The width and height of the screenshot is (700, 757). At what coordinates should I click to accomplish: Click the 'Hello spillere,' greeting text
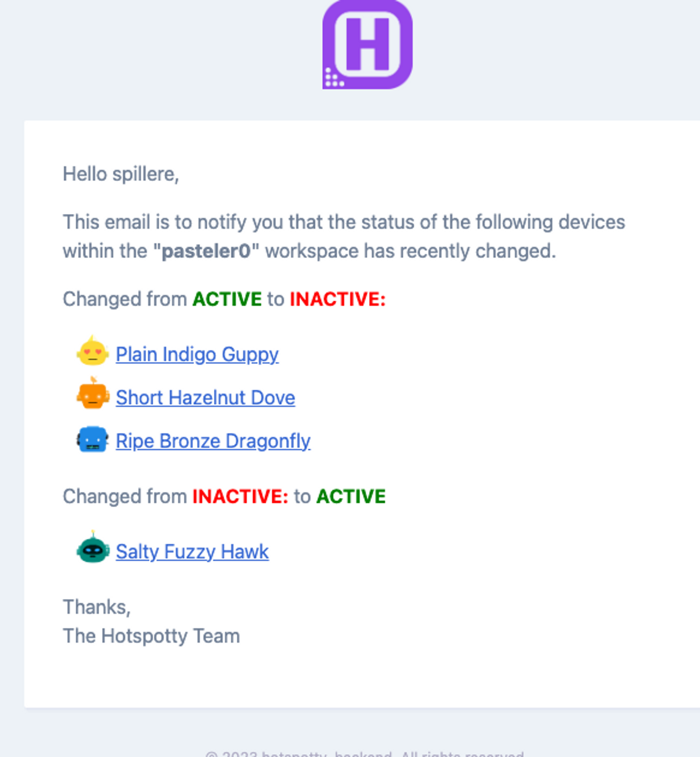point(120,175)
